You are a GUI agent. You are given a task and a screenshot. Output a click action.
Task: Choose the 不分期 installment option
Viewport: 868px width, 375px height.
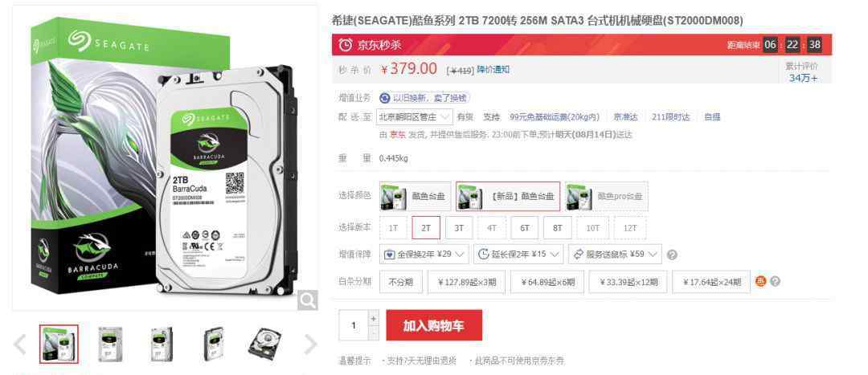tap(401, 282)
